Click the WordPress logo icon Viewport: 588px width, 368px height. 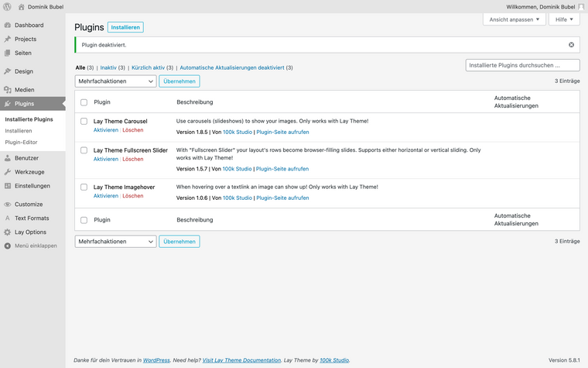tap(7, 6)
